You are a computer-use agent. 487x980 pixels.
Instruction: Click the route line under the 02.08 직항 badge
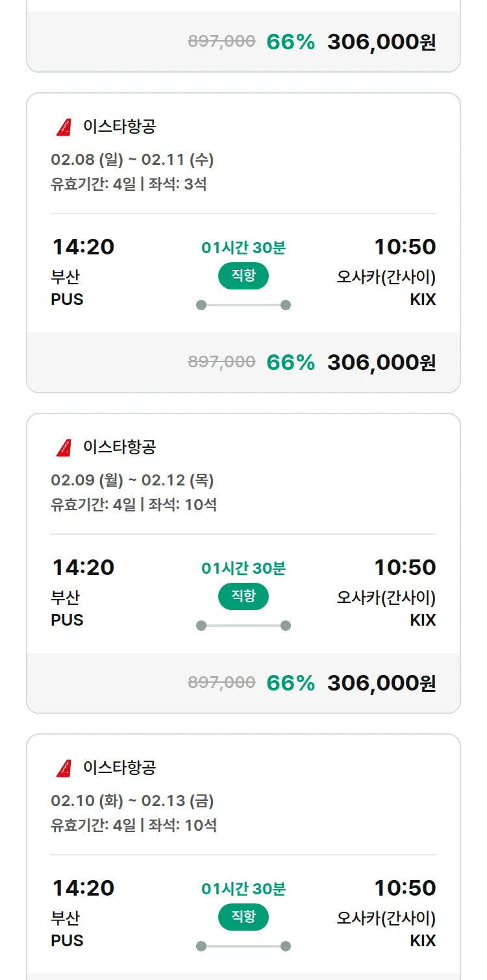243,305
